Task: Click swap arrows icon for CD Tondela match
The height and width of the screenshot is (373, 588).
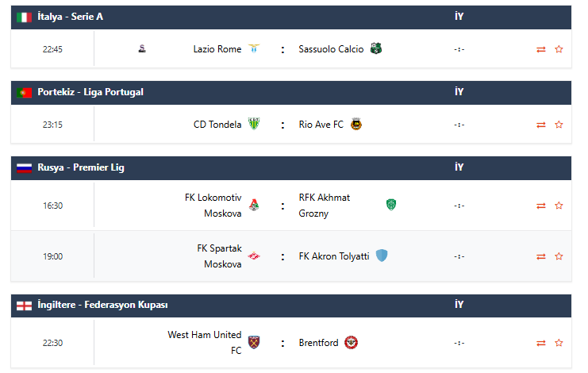Action: coord(541,125)
